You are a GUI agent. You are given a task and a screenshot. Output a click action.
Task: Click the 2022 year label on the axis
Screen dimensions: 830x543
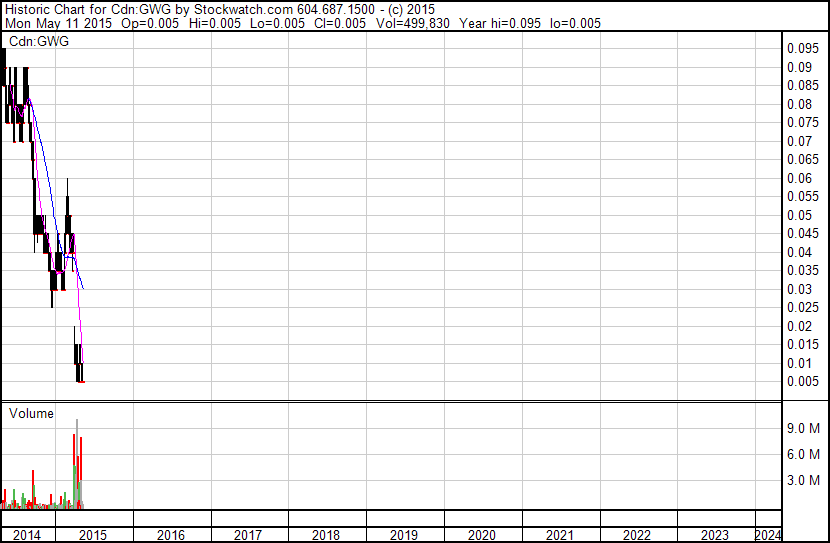click(636, 535)
